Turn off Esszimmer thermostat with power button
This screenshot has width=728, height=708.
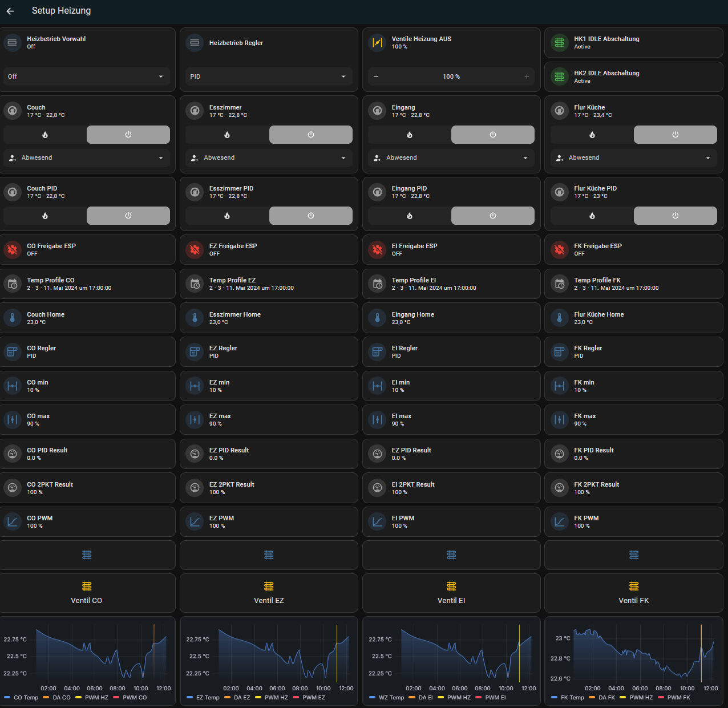(310, 135)
